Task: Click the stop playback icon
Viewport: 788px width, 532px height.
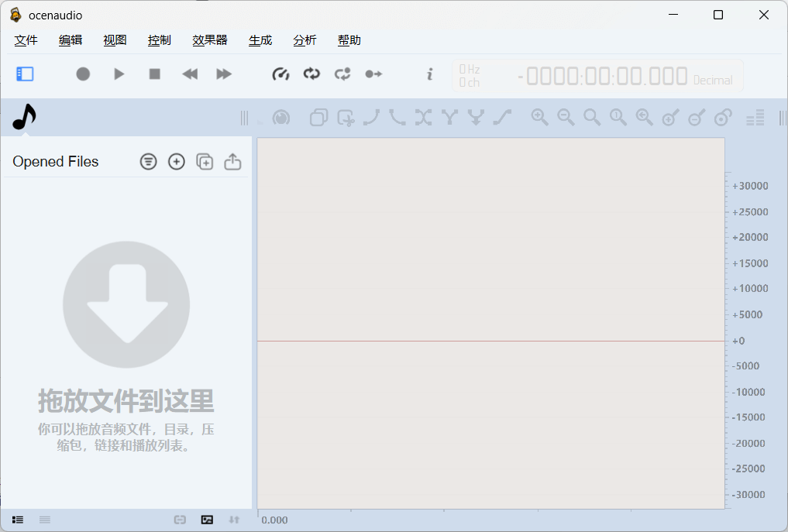Action: [153, 74]
